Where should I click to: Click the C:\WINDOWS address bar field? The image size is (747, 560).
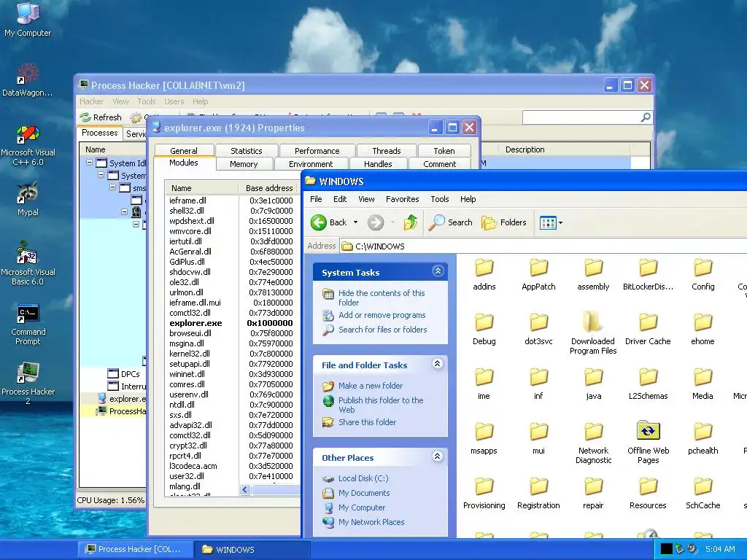(543, 246)
